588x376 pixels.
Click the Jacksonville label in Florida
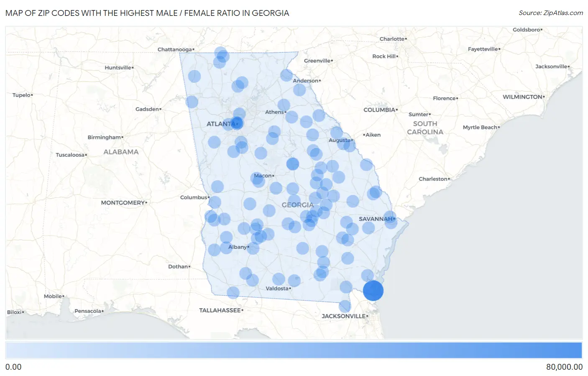343,316
